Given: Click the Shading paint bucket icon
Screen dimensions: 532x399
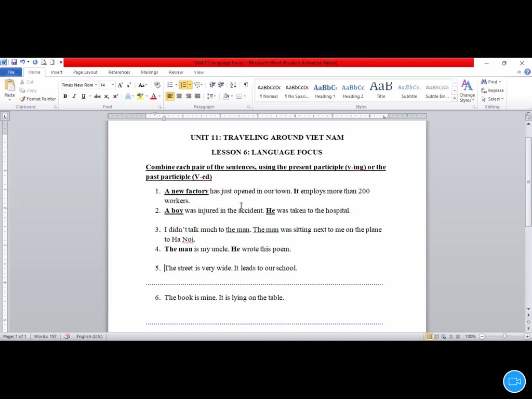Looking at the screenshot, I should click(x=226, y=96).
